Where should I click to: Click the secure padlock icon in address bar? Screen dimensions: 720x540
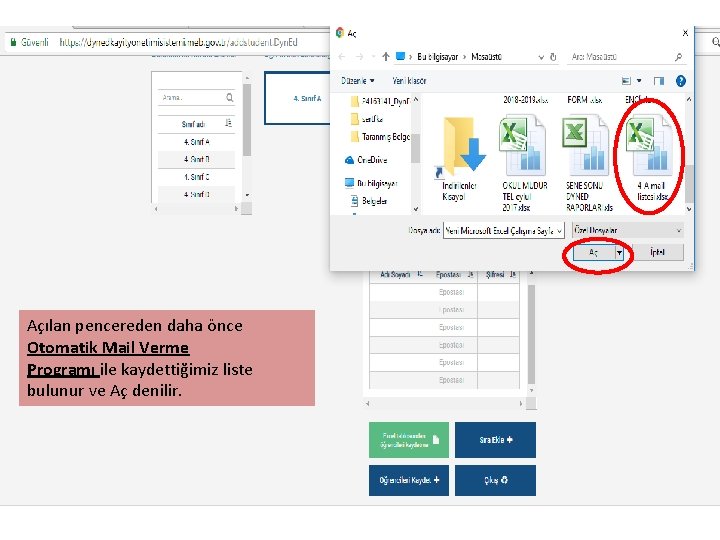13,42
